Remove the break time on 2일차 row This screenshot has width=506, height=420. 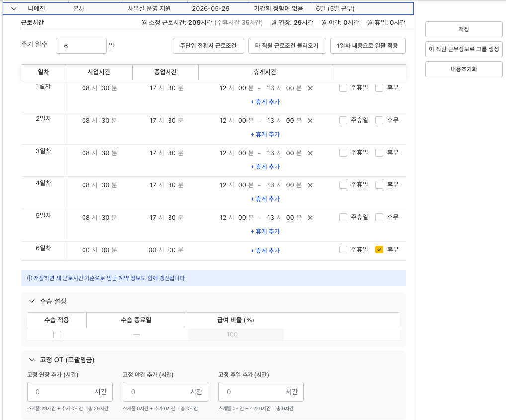click(x=310, y=121)
